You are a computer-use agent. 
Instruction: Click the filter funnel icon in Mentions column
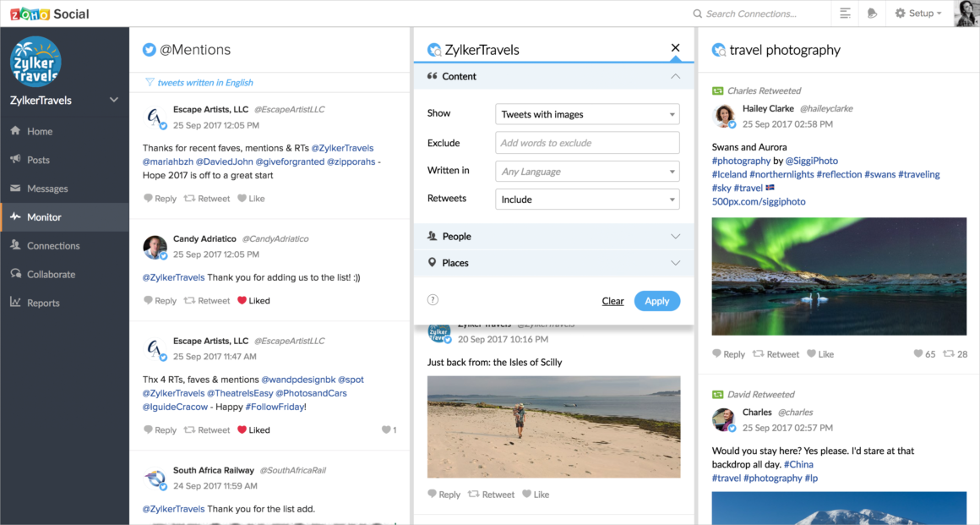pos(150,83)
